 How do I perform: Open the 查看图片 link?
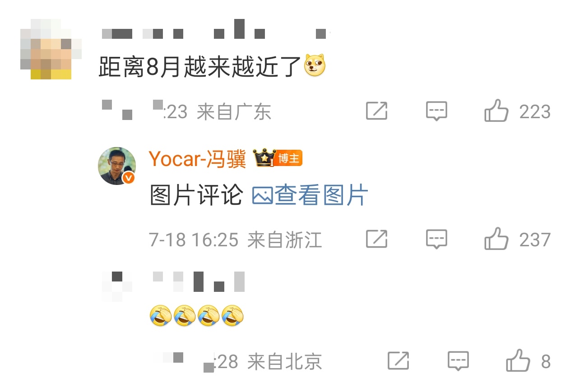[x=310, y=196]
